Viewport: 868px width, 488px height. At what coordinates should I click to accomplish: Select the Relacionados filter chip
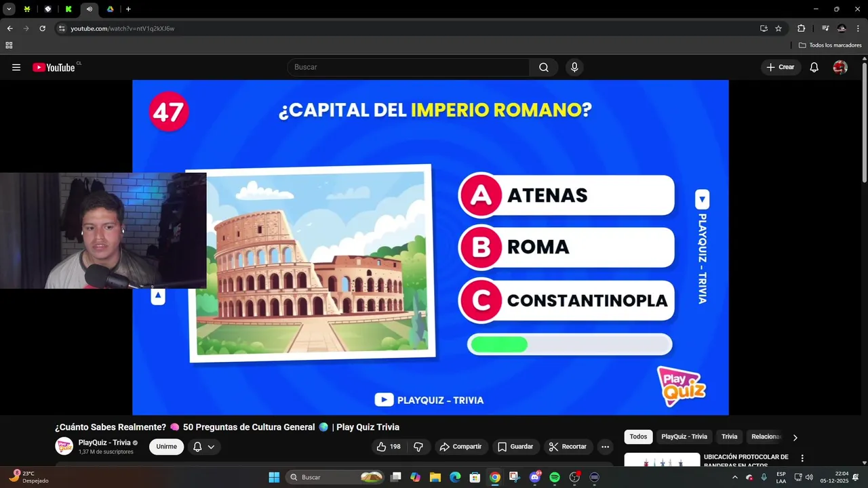[x=766, y=436]
